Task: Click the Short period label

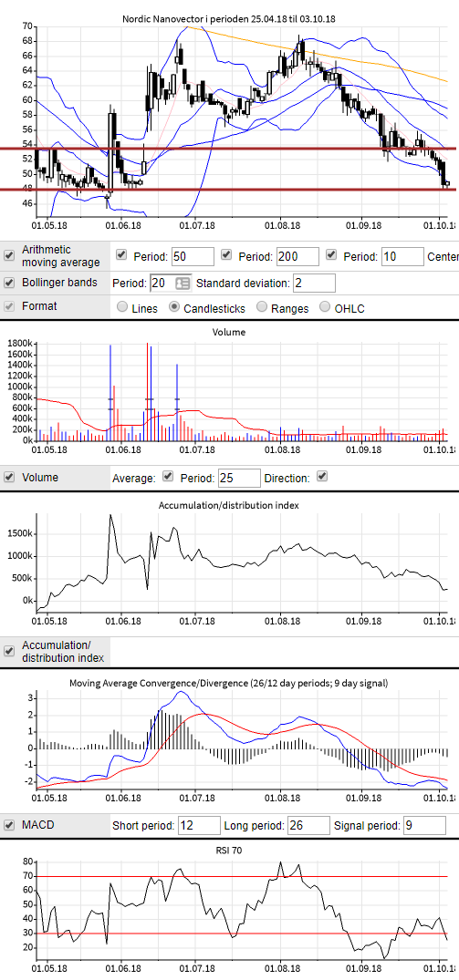Action: coord(143,826)
